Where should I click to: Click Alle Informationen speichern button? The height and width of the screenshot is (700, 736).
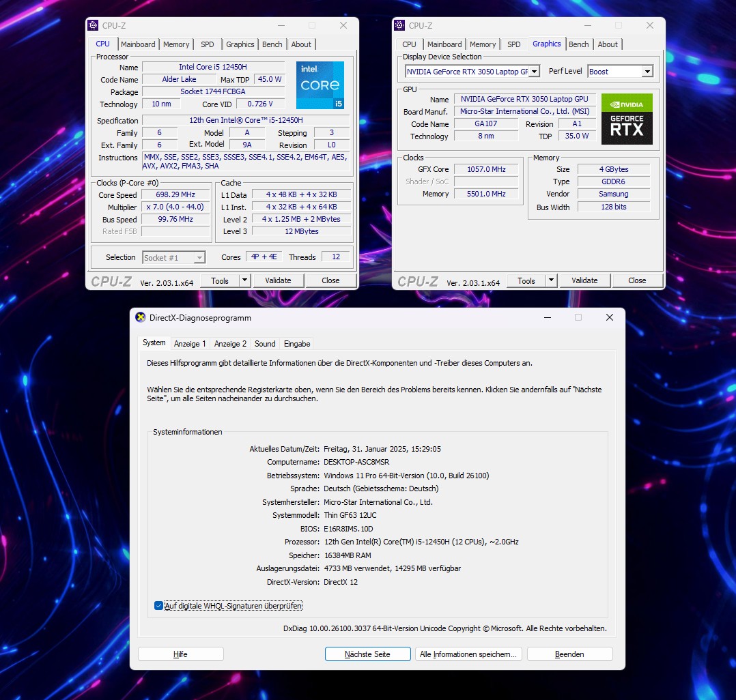tap(468, 654)
